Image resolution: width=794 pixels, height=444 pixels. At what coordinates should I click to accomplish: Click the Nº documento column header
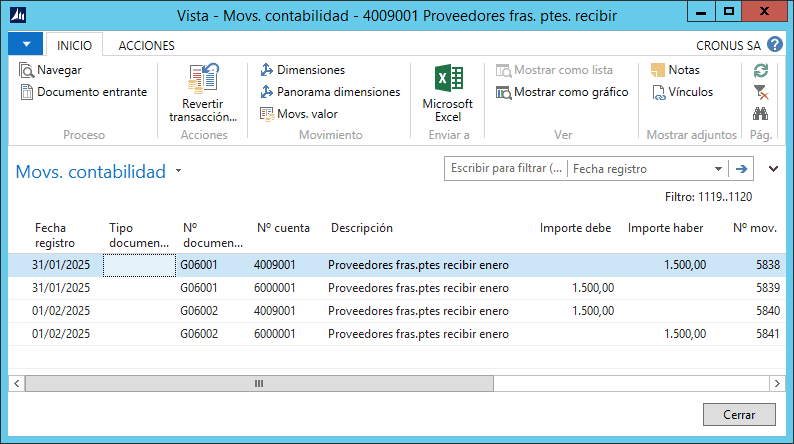click(x=213, y=235)
